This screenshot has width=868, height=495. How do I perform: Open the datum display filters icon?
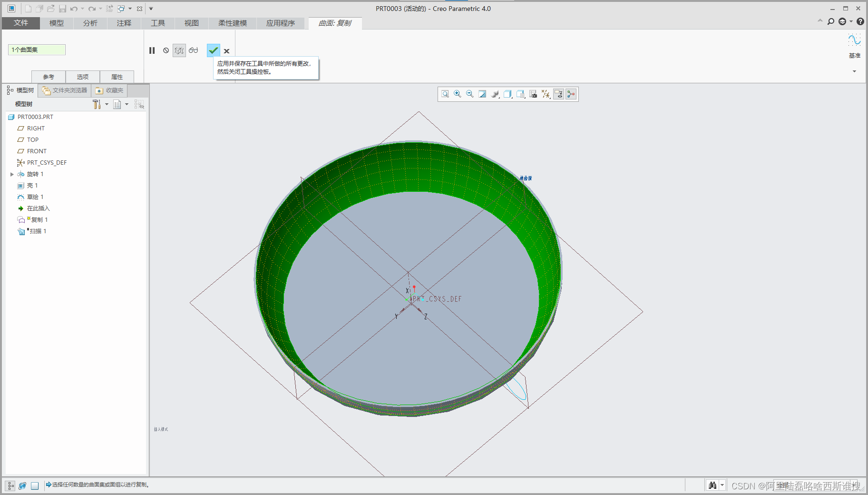coord(546,94)
